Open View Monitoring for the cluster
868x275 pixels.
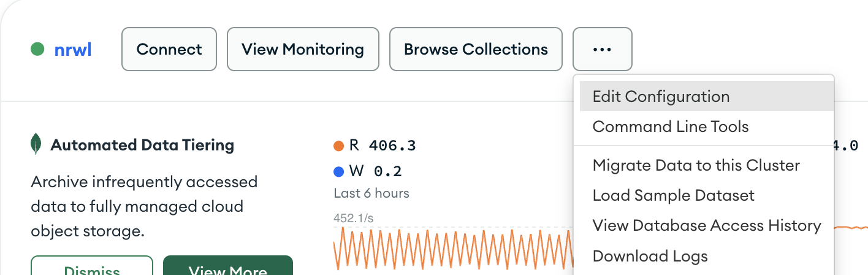[x=303, y=49]
